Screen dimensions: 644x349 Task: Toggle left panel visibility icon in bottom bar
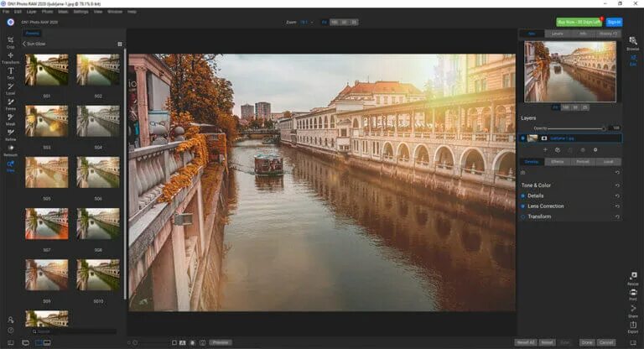(x=11, y=342)
